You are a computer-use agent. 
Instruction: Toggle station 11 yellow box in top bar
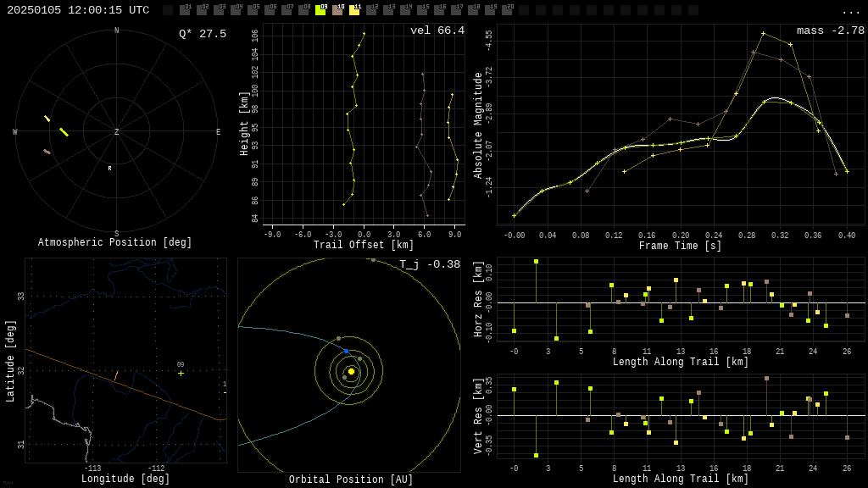coord(354,10)
